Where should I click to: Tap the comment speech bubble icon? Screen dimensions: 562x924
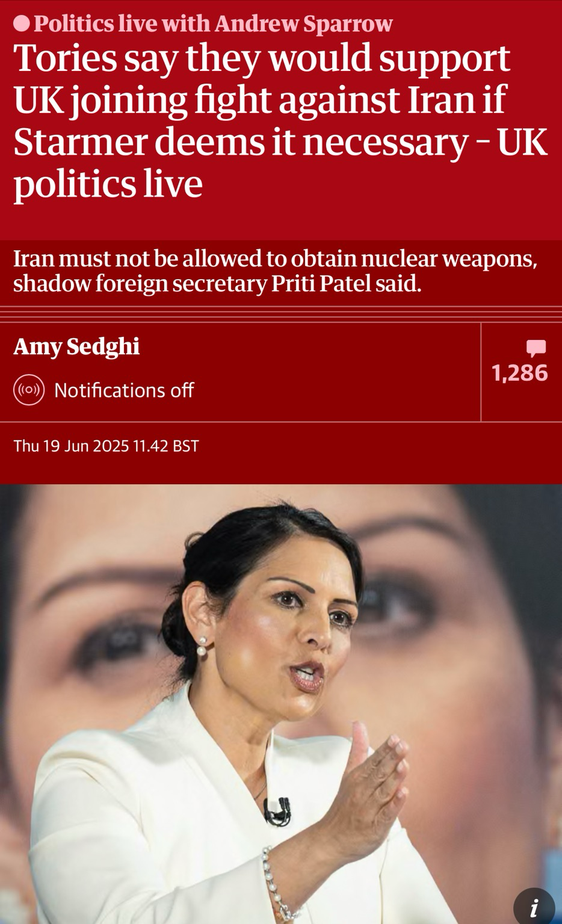tap(536, 348)
